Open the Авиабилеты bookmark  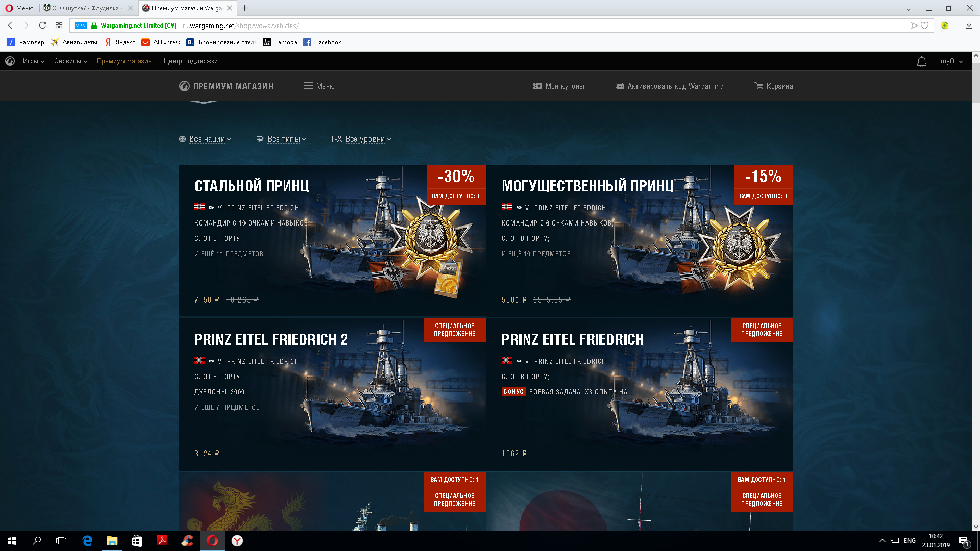point(74,42)
